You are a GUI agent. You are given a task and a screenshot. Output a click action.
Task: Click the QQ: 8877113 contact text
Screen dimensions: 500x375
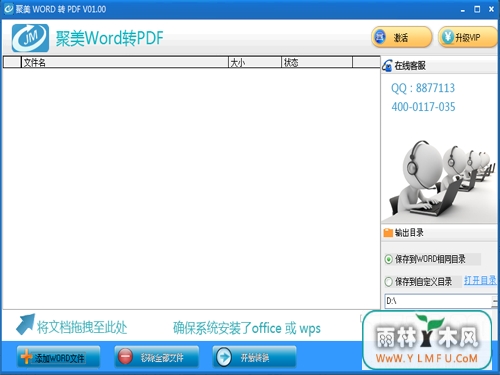[423, 88]
